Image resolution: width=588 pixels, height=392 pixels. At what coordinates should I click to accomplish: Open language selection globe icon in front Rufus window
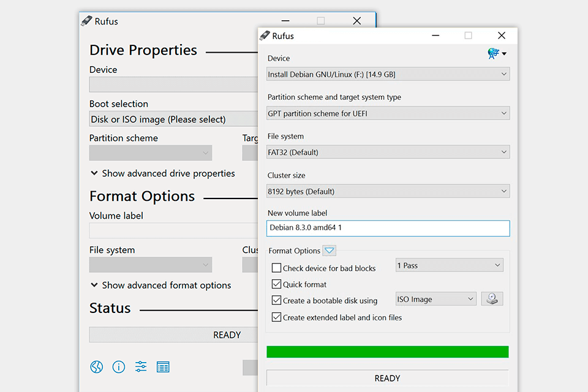(497, 54)
